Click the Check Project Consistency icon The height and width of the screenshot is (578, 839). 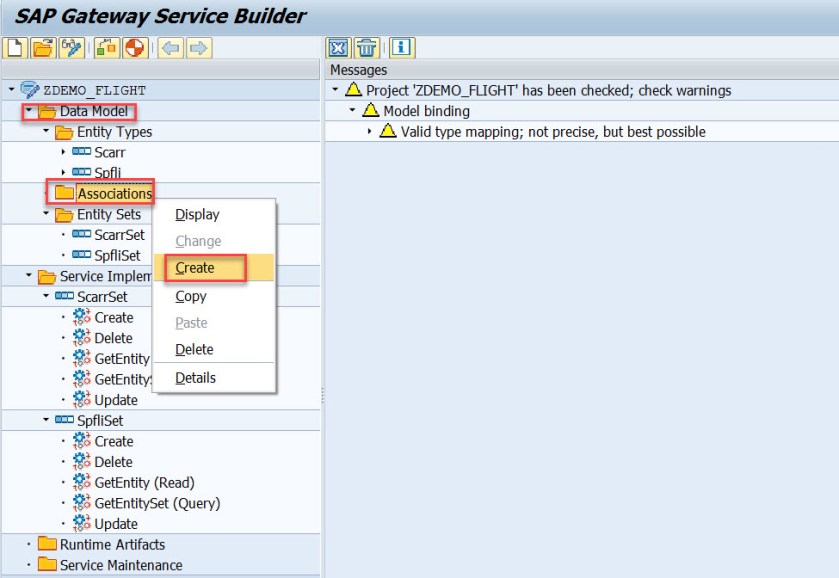tap(106, 48)
